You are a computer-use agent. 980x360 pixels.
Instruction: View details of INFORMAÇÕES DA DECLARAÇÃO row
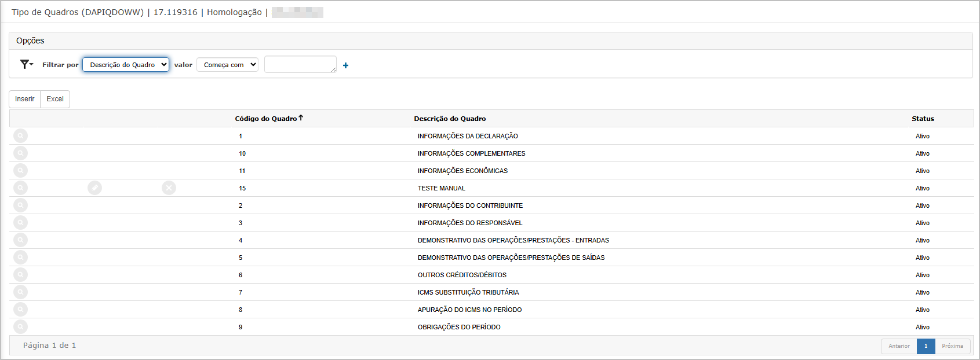click(x=20, y=136)
